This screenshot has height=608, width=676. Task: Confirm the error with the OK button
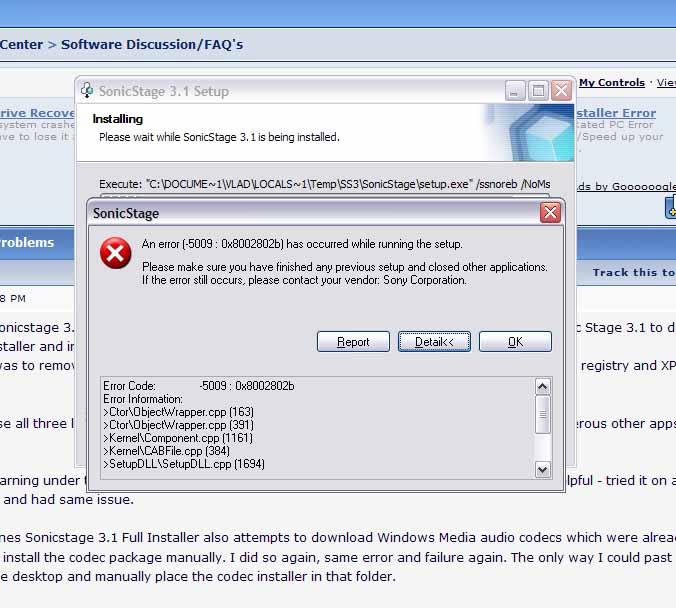click(x=515, y=342)
